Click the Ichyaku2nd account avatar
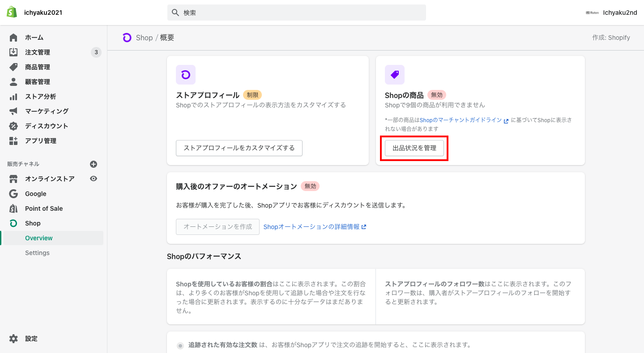Viewport: 644px width, 353px height. coord(592,13)
